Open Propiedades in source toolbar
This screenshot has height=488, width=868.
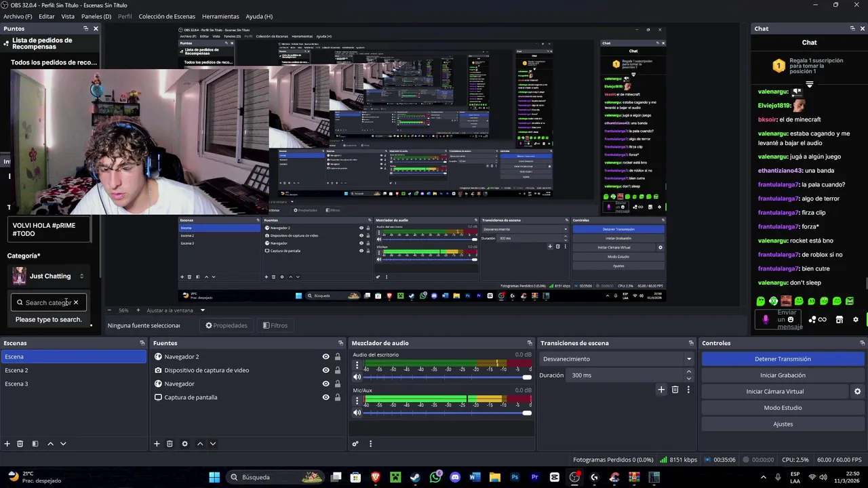tap(226, 325)
